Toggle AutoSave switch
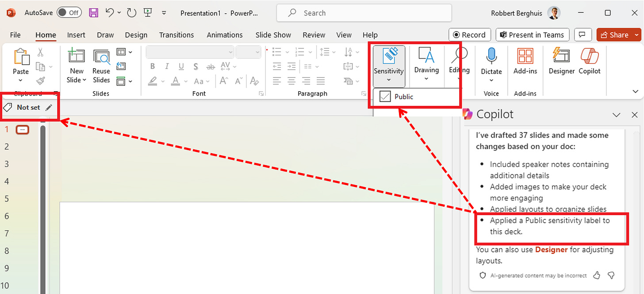This screenshot has height=294, width=644. pyautogui.click(x=69, y=12)
